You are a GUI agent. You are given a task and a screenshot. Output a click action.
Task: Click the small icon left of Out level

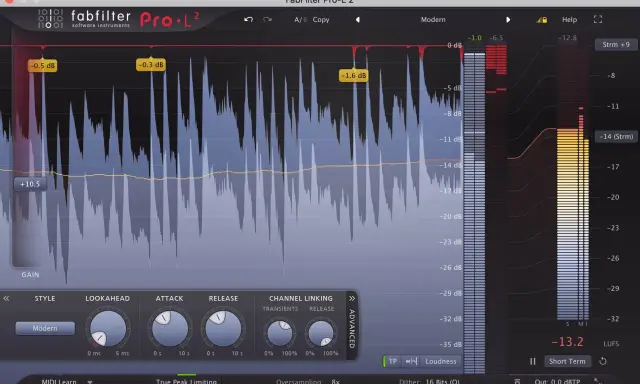[517, 381]
